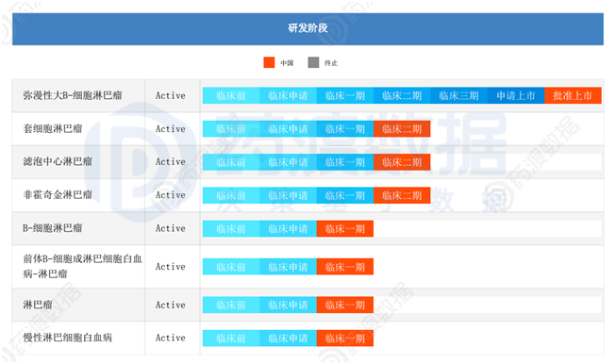
Task: Click the orange 中国 legend swatch
Action: [269, 62]
